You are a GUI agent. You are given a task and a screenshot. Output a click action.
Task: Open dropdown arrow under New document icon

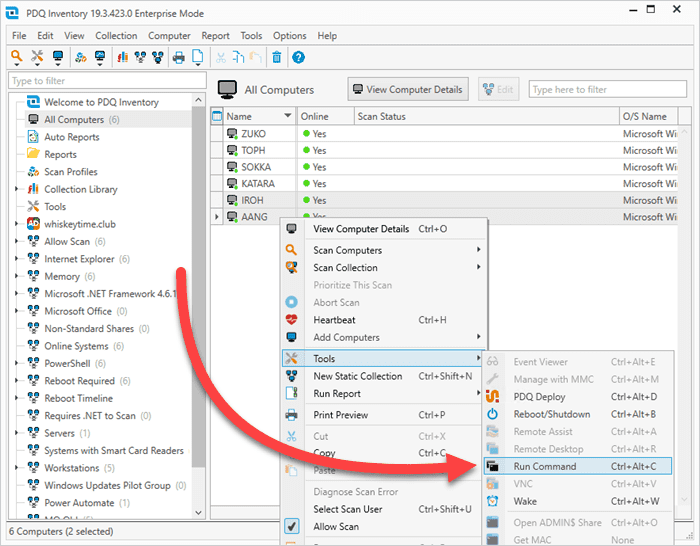tap(197, 65)
